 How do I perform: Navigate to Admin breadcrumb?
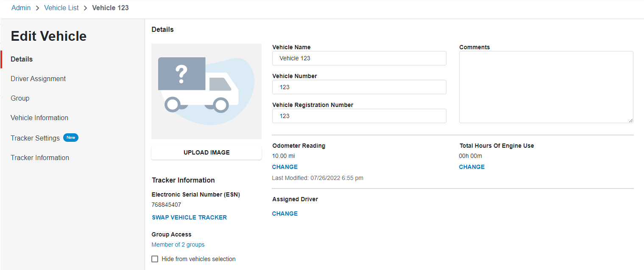point(21,8)
